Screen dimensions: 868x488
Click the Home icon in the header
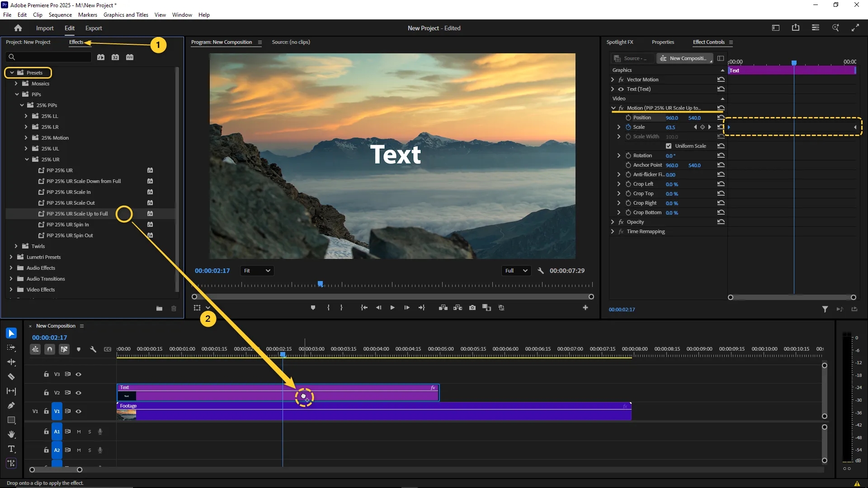[18, 28]
